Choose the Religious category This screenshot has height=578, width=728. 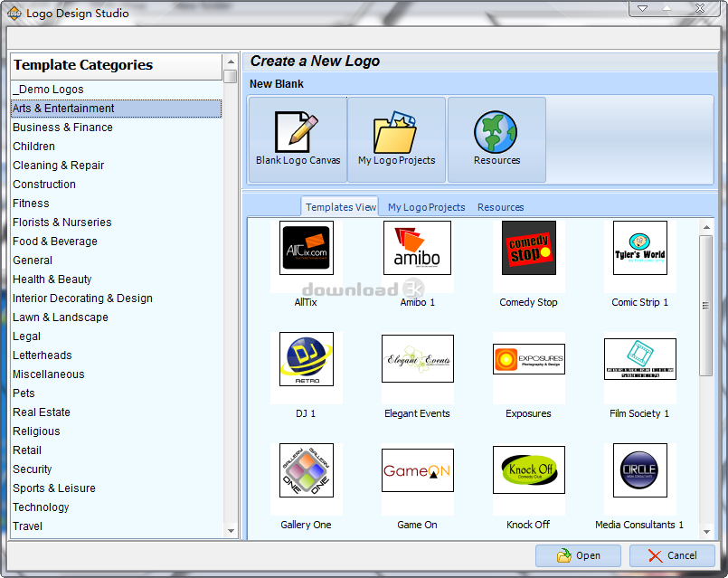117,431
